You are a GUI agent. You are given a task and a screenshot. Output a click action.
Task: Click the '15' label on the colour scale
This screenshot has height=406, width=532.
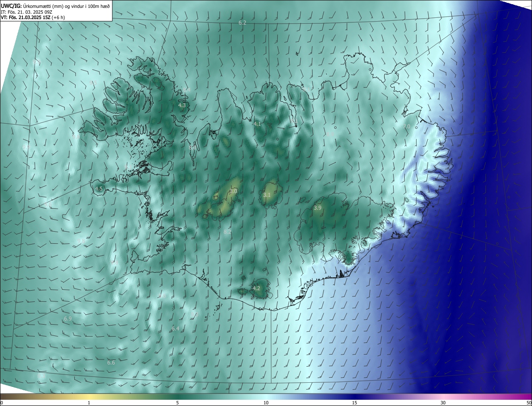pyautogui.click(x=355, y=403)
